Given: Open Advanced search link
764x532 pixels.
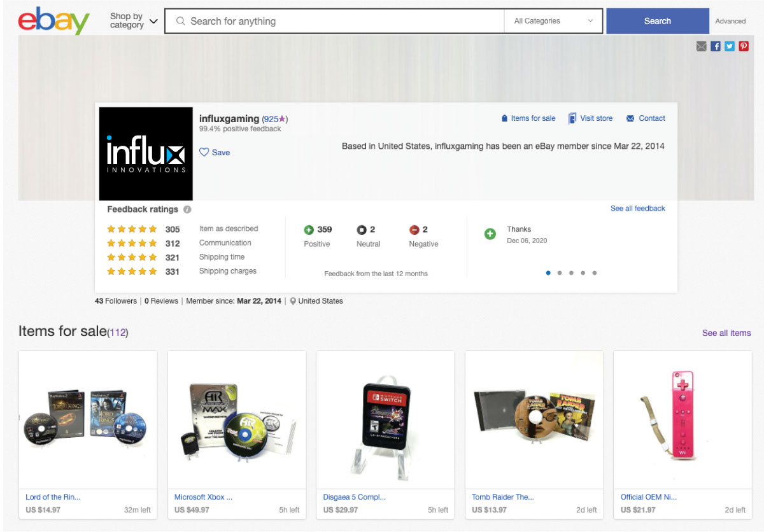Looking at the screenshot, I should pyautogui.click(x=730, y=21).
